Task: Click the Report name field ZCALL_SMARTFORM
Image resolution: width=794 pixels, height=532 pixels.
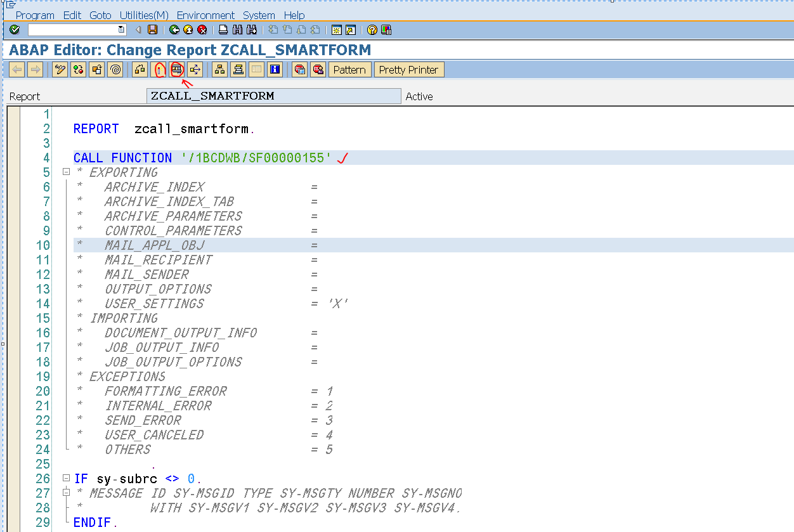Action: pos(273,96)
